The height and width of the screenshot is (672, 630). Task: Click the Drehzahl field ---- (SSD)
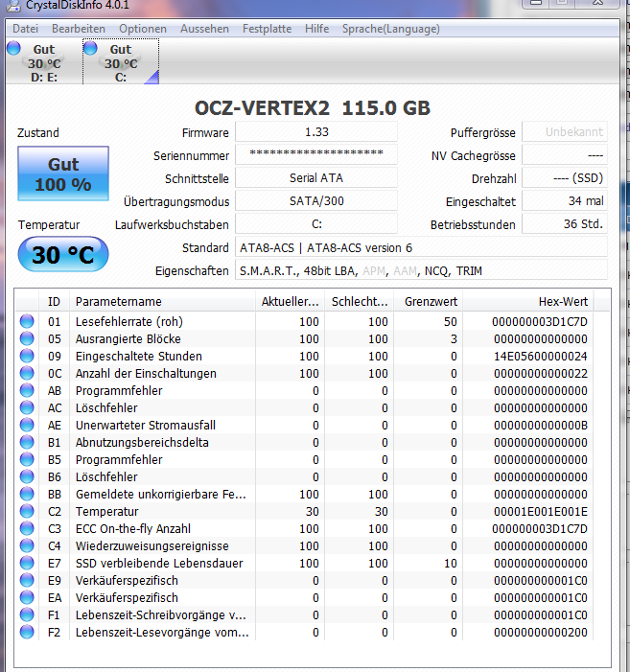coord(565,178)
